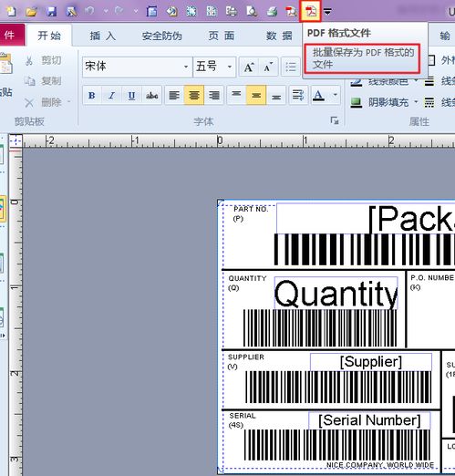The height and width of the screenshot is (476, 455).
Task: Switch to the 页面 ribbon tab
Action: tap(222, 36)
